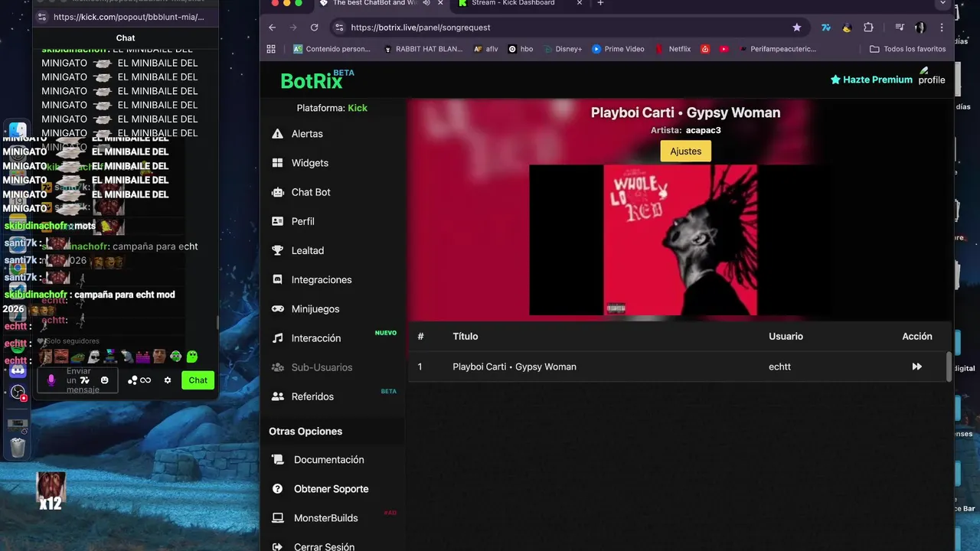Go back in browser history
Image resolution: width=980 pixels, height=551 pixels.
[x=273, y=28]
